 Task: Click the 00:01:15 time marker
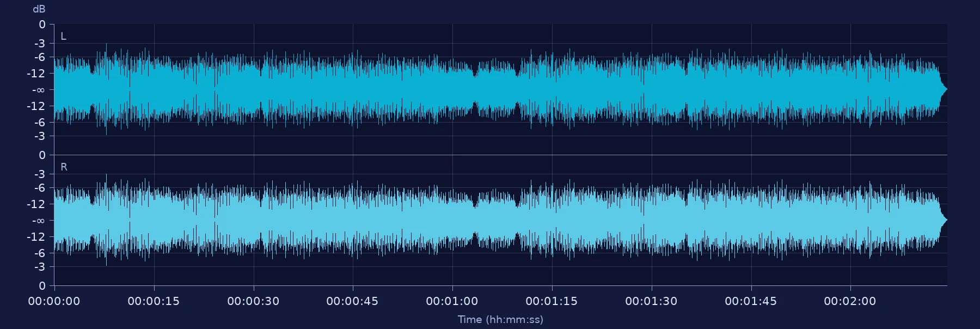552,301
